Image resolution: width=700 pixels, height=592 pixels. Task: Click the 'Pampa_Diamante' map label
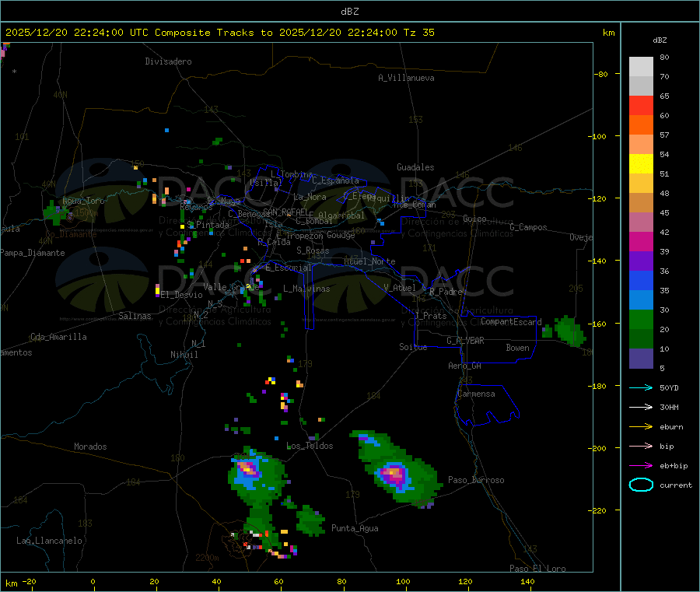coord(33,253)
